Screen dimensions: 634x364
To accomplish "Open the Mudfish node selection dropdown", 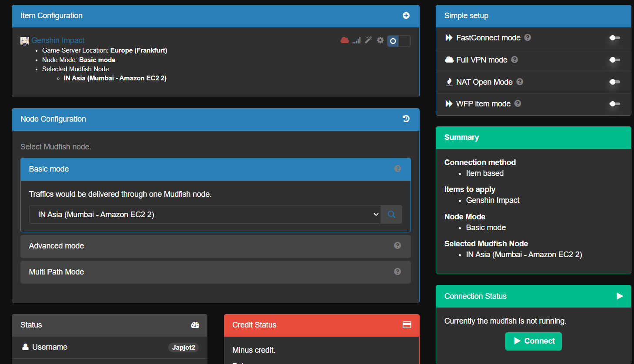I will click(x=204, y=215).
